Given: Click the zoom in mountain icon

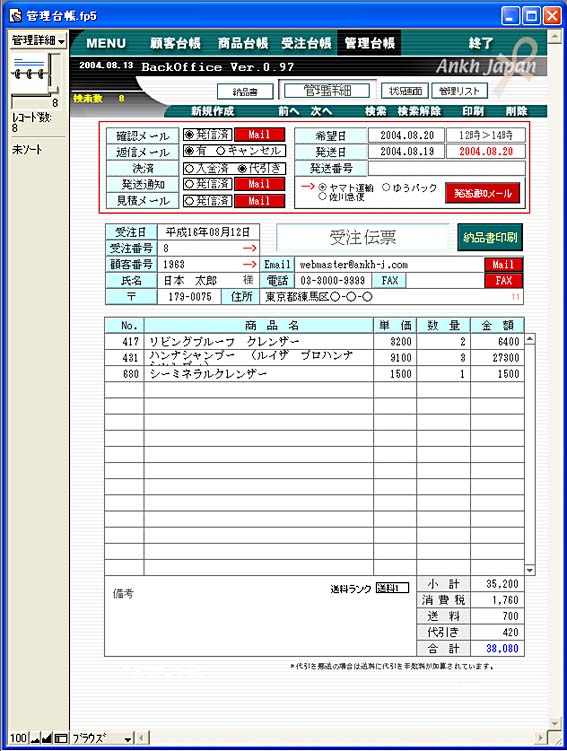Looking at the screenshot, I should tap(46, 738).
